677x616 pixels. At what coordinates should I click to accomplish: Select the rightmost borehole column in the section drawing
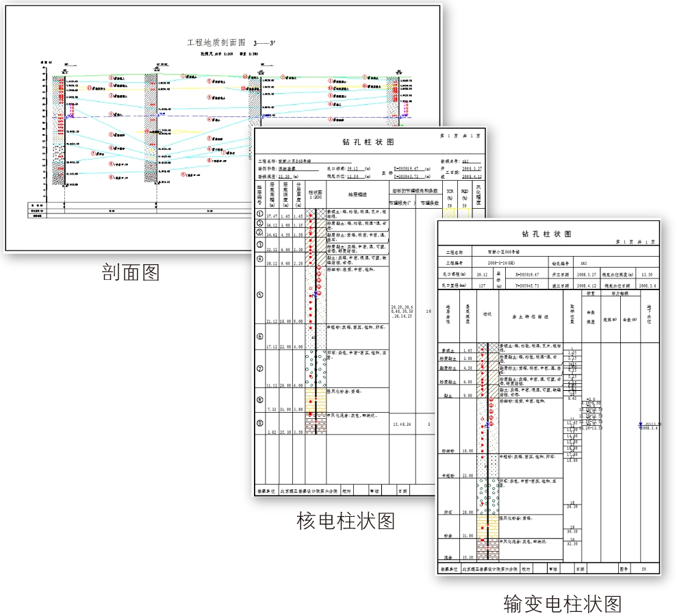point(392,103)
